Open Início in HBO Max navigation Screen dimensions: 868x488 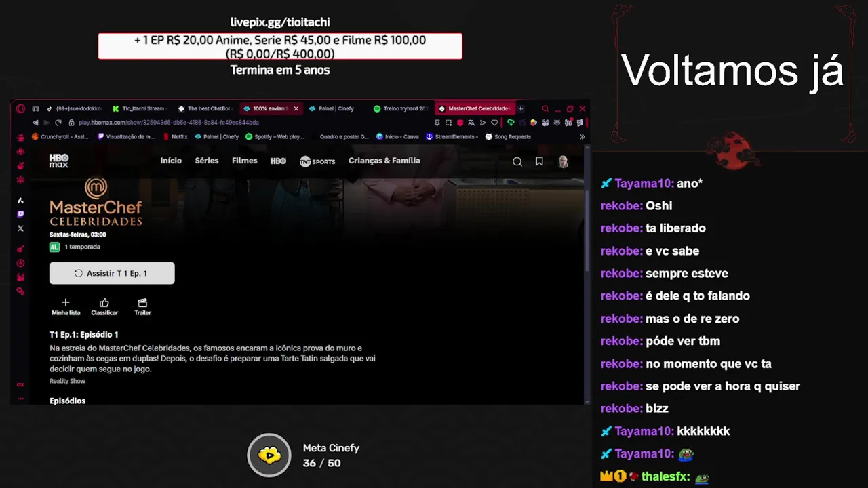171,161
